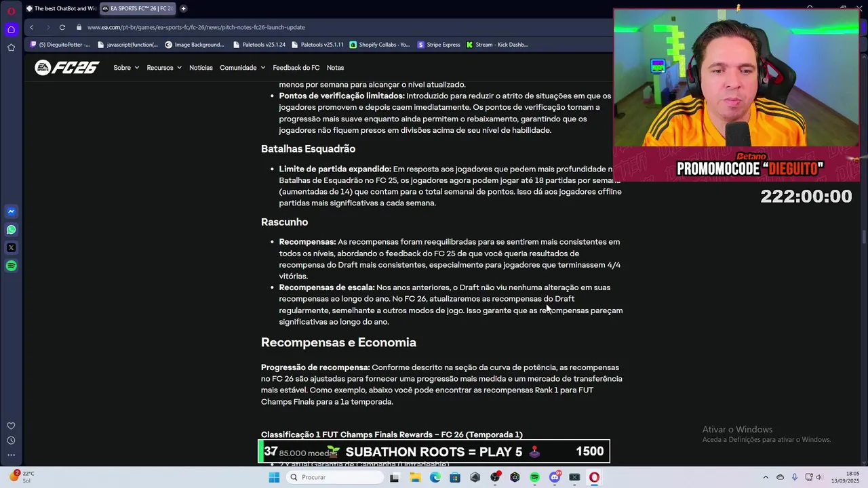Open the Stream - Kick Dashboard bookmark

coord(497,45)
